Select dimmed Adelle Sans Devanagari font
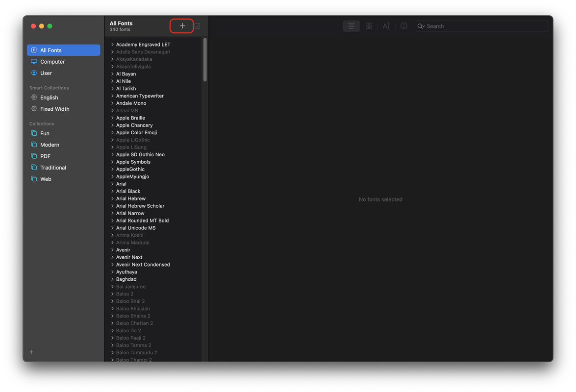 coord(143,52)
